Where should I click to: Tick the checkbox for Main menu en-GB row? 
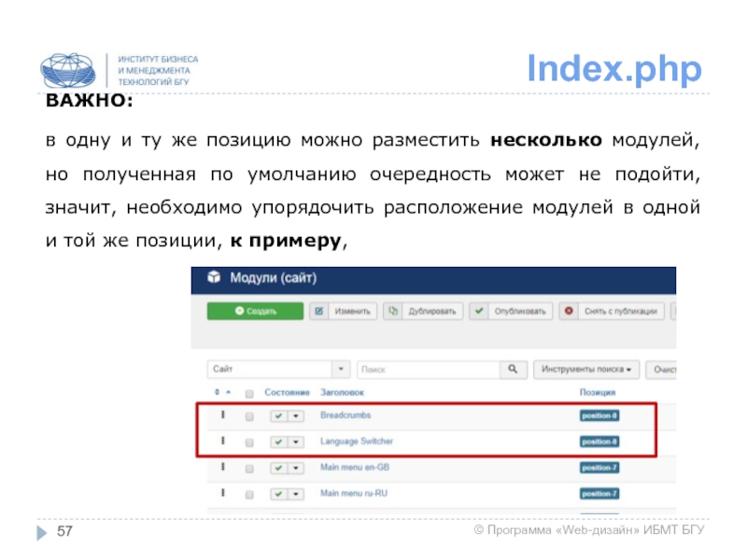(x=249, y=469)
